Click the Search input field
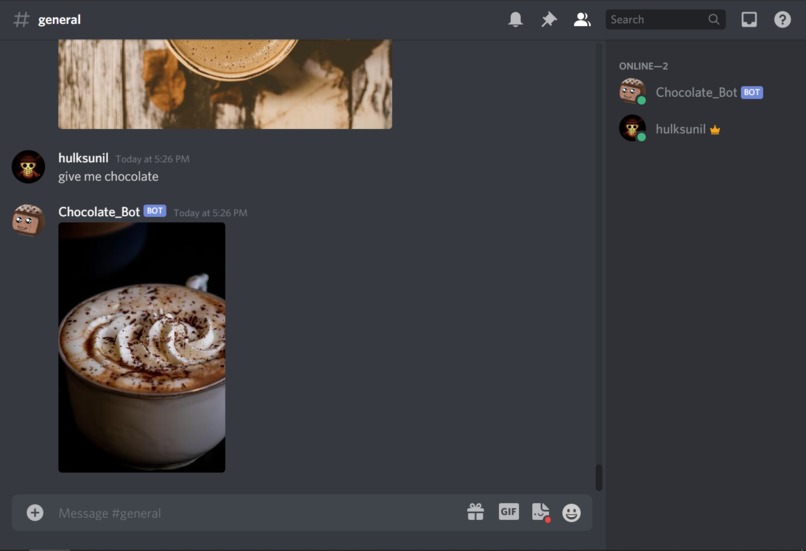 pyautogui.click(x=665, y=20)
